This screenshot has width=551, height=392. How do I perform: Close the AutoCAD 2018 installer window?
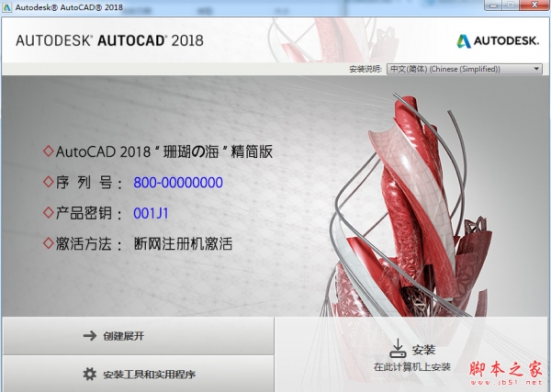(x=534, y=5)
